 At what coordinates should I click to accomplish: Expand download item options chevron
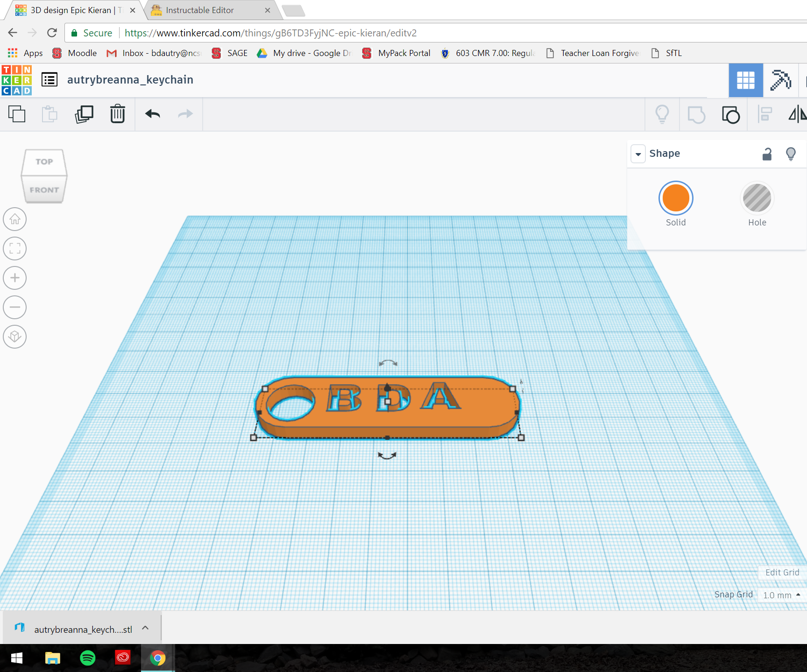coord(145,628)
